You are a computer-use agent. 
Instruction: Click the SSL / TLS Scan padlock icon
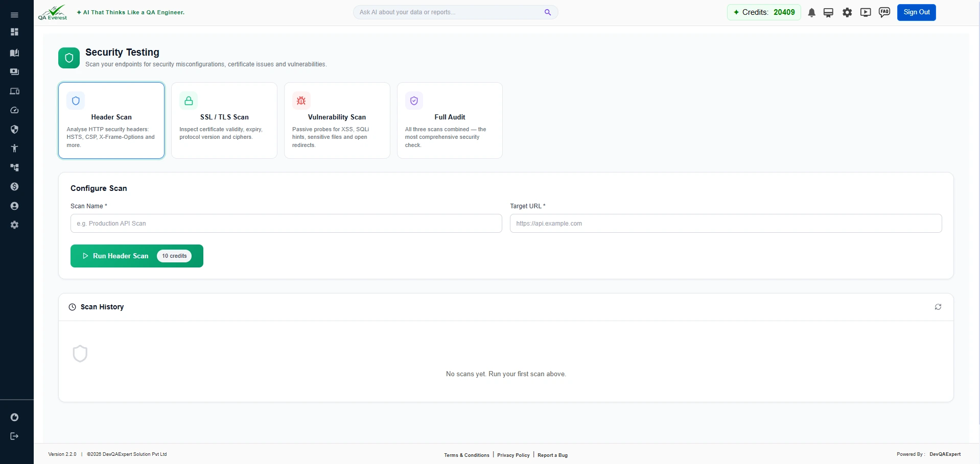point(189,101)
